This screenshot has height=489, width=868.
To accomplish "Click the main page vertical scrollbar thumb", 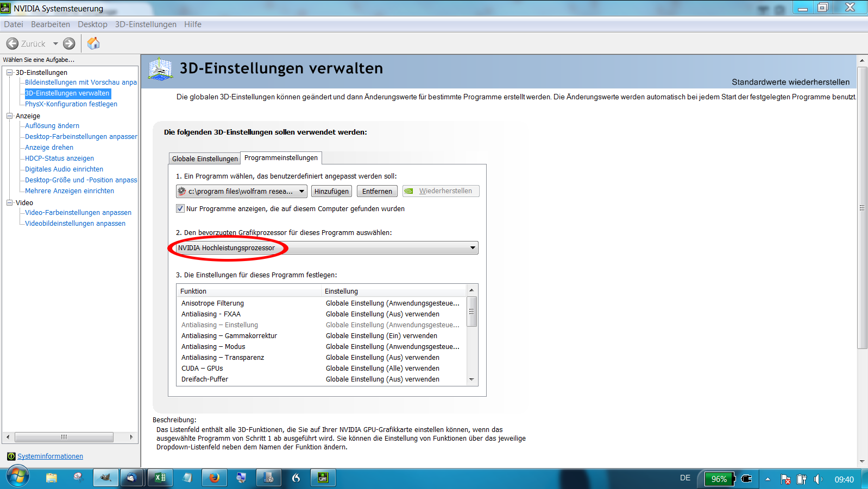I will (862, 208).
